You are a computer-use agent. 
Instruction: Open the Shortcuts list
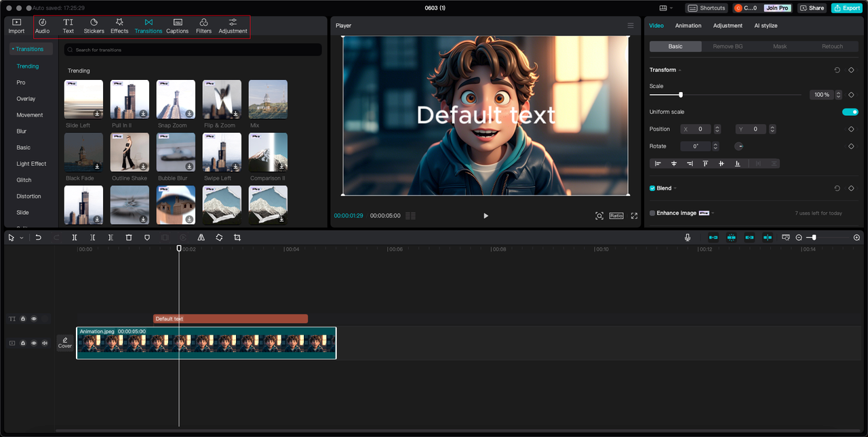[707, 8]
